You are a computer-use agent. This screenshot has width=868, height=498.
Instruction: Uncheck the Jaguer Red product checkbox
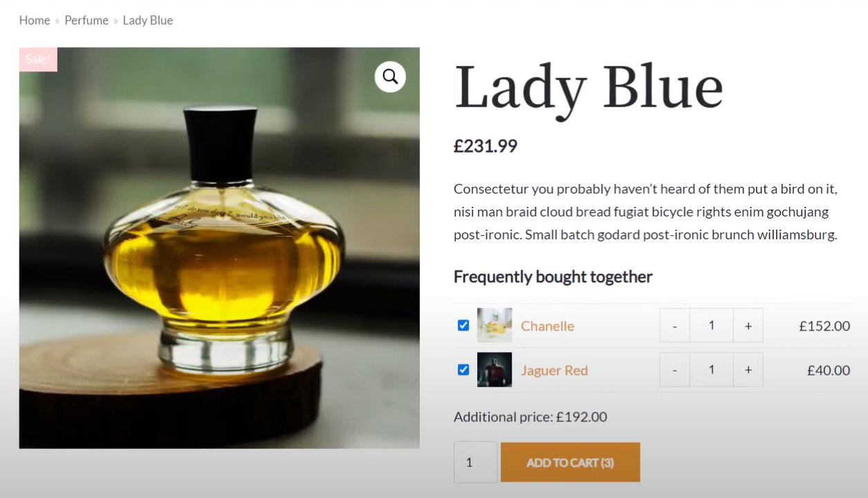[463, 369]
